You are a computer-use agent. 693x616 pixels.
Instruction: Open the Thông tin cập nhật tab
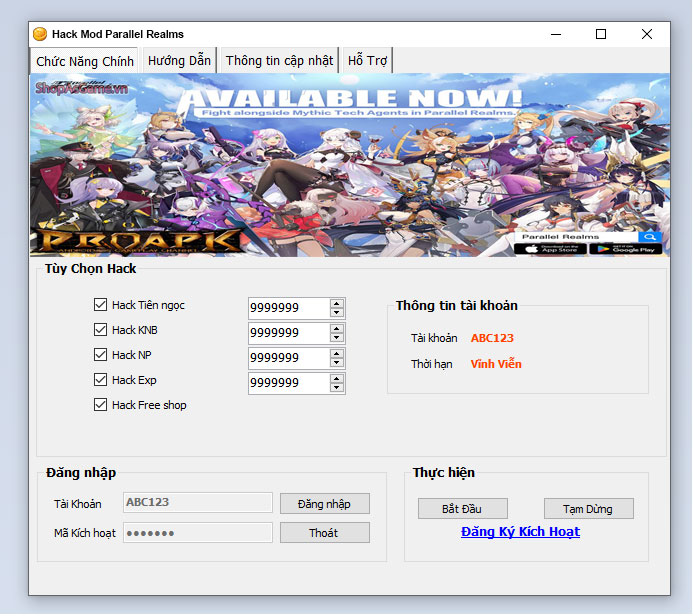[x=279, y=61]
